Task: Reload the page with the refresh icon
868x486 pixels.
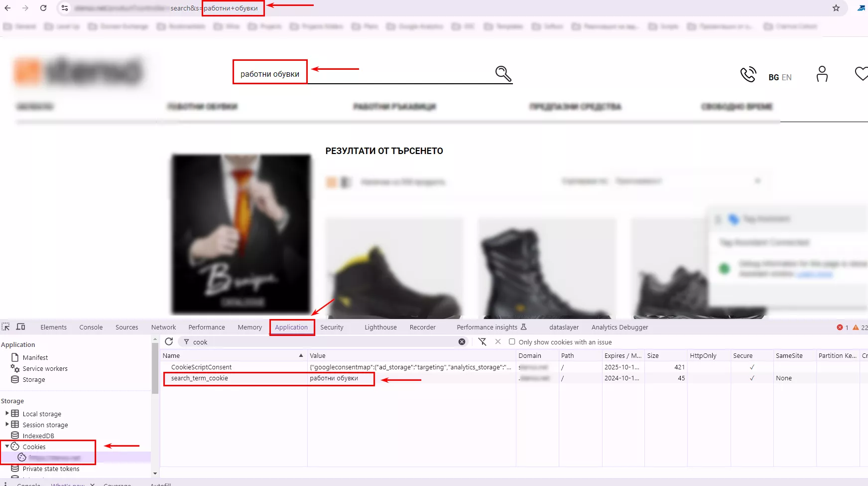Action: (x=43, y=8)
